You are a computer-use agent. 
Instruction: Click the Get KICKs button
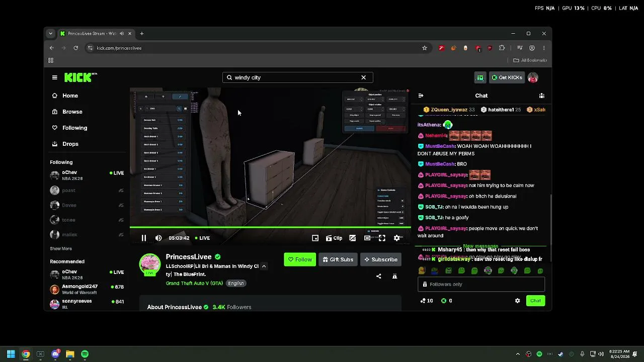coord(507,77)
